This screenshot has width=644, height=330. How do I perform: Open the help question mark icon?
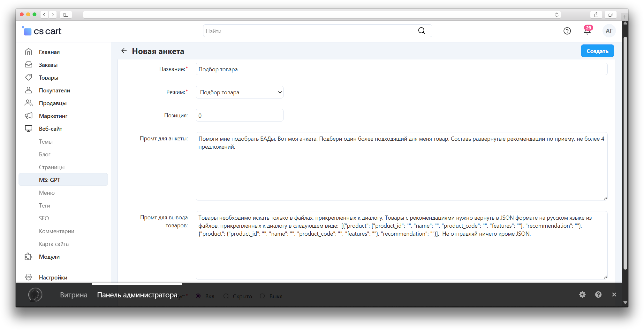567,31
